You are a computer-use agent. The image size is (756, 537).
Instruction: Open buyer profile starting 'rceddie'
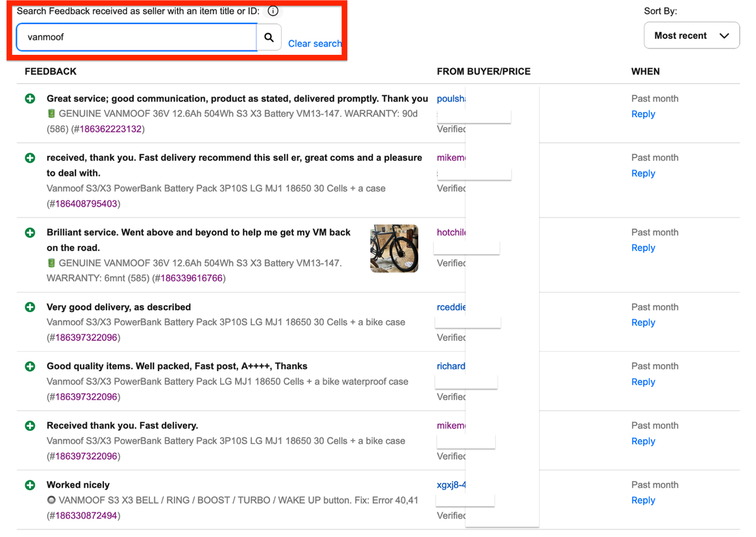click(x=451, y=307)
